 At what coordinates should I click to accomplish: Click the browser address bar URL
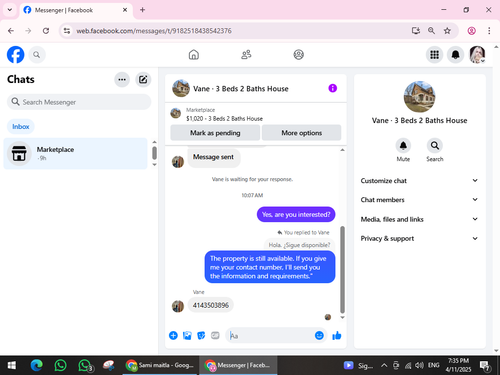pyautogui.click(x=154, y=31)
